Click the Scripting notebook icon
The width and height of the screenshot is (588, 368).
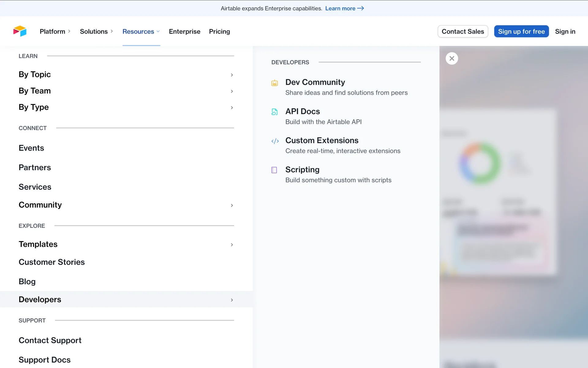tap(274, 170)
